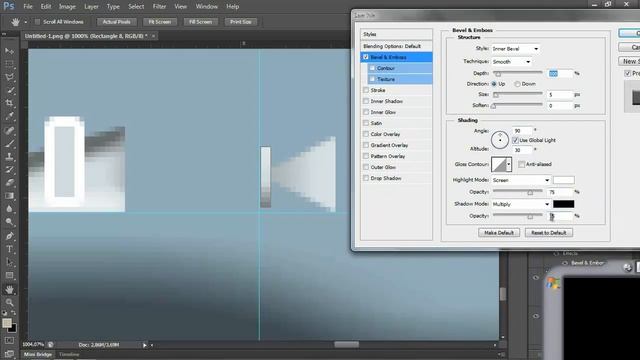Image resolution: width=640 pixels, height=360 pixels.
Task: Open the Filter menu
Action: click(x=159, y=7)
